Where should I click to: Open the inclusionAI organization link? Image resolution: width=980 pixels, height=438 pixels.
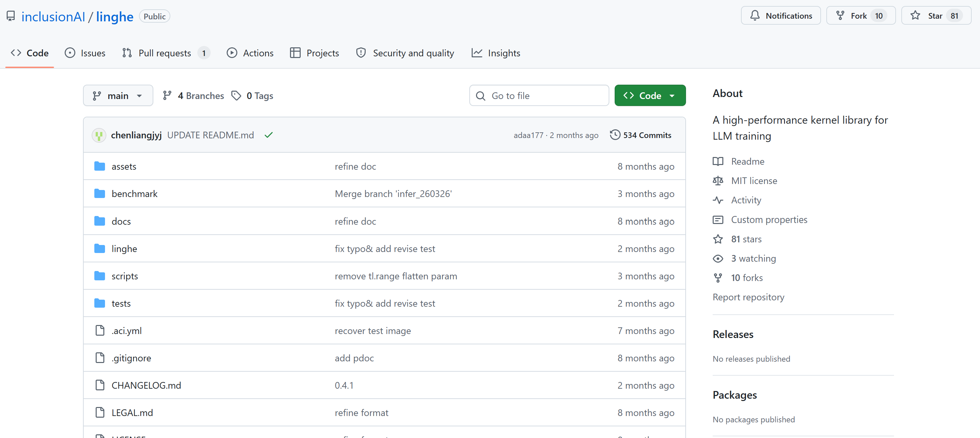pyautogui.click(x=53, y=16)
